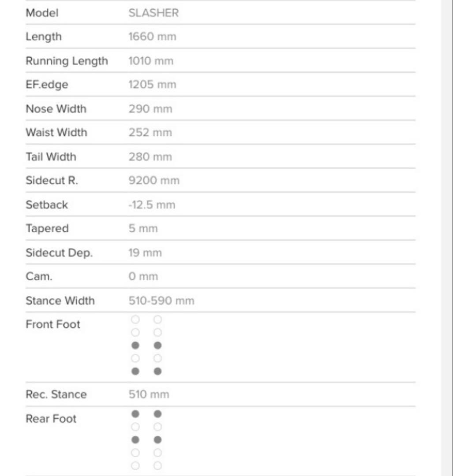Click the Running Length label

(x=67, y=61)
